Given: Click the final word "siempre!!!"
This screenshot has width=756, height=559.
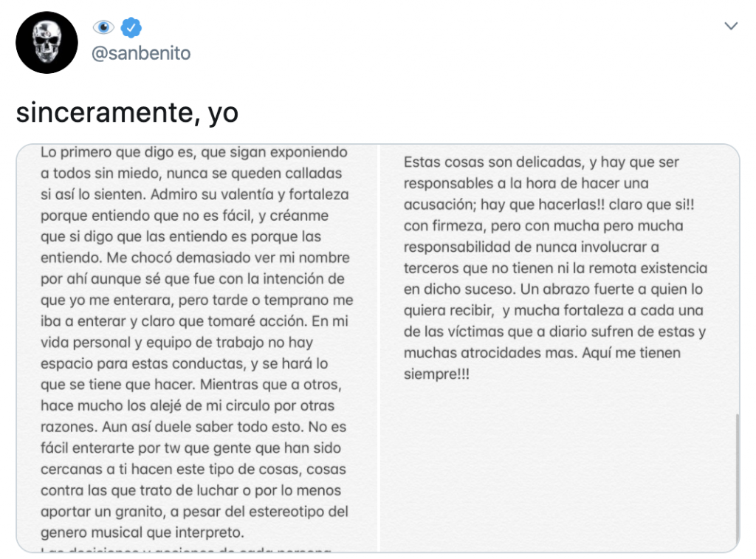Looking at the screenshot, I should click(436, 373).
